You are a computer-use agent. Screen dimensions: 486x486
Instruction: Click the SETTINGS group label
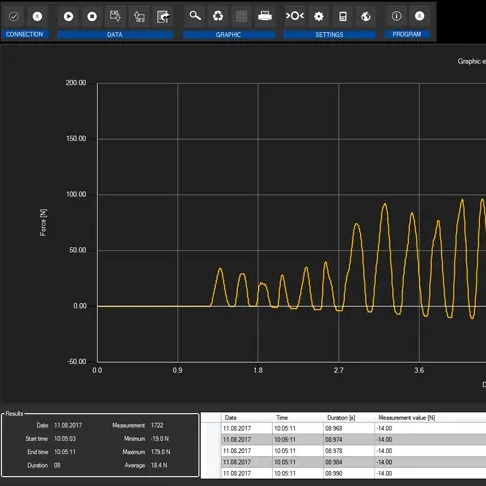tap(329, 35)
